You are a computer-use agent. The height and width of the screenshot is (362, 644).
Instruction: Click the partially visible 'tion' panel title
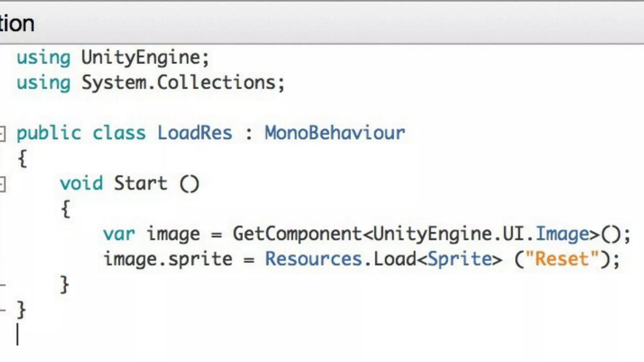(17, 24)
